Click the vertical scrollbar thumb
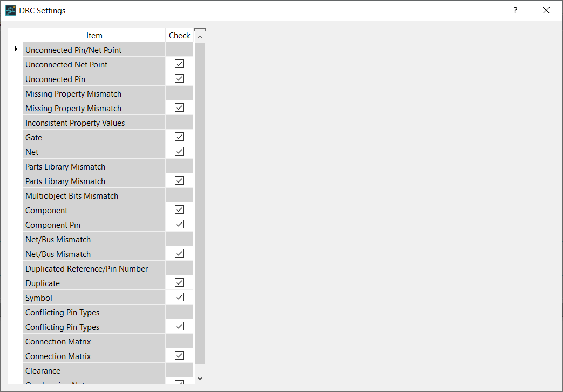The width and height of the screenshot is (563, 392). pos(200,204)
